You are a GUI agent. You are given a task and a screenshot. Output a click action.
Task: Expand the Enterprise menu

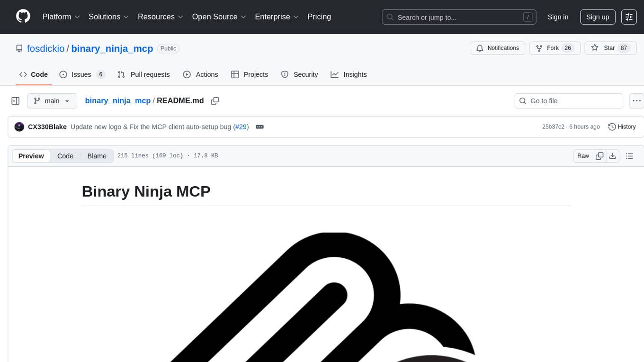click(x=277, y=17)
